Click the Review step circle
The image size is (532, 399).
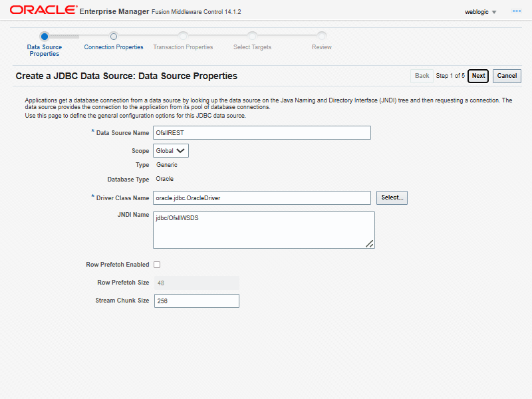pos(321,37)
